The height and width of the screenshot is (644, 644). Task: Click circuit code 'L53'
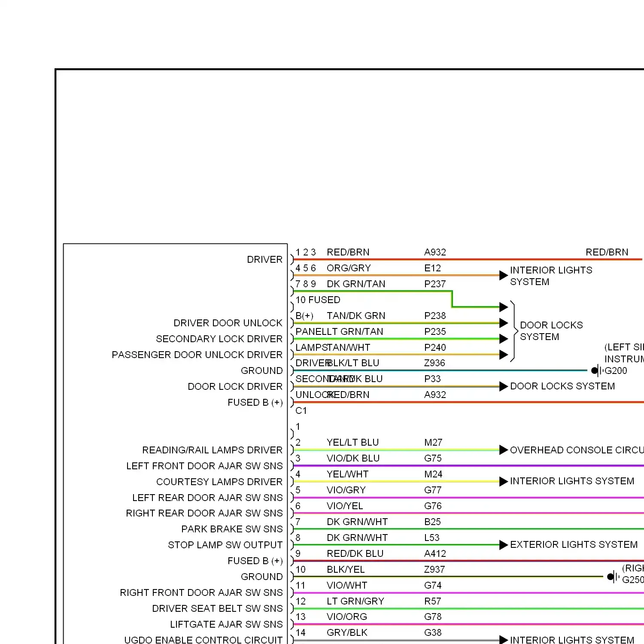[x=432, y=538]
